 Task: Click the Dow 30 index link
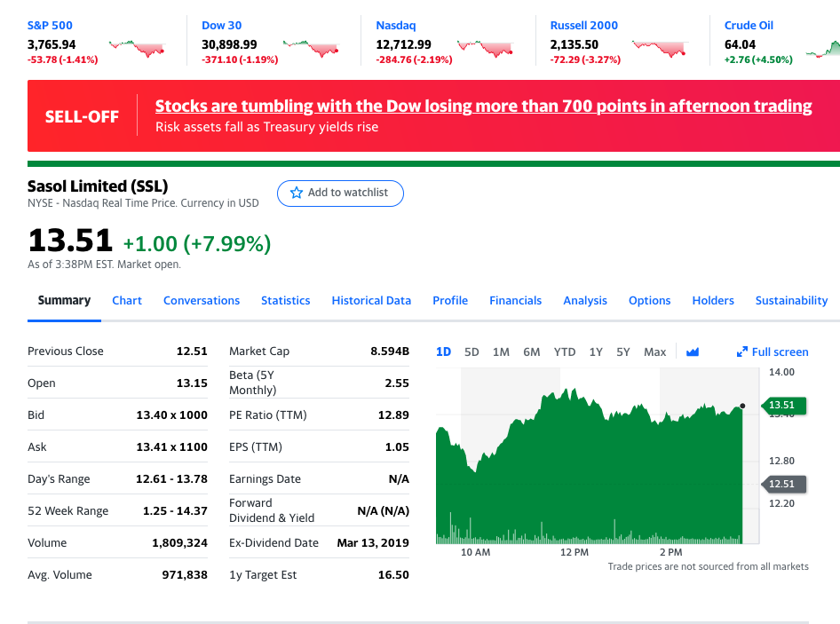219,25
